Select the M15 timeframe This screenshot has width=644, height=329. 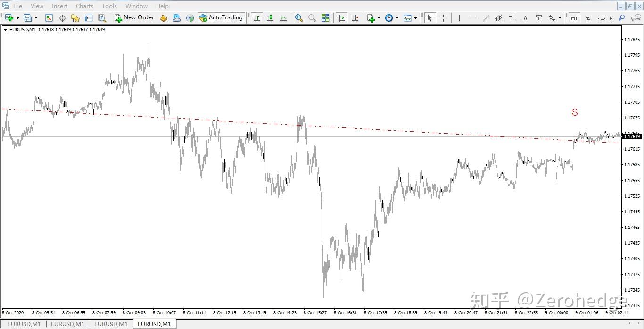tap(601, 18)
